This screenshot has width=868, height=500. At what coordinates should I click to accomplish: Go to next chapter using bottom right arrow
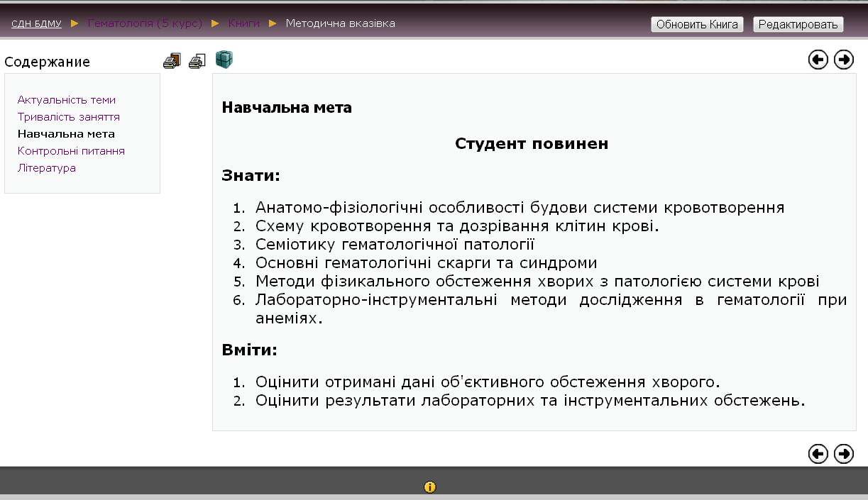coord(844,453)
